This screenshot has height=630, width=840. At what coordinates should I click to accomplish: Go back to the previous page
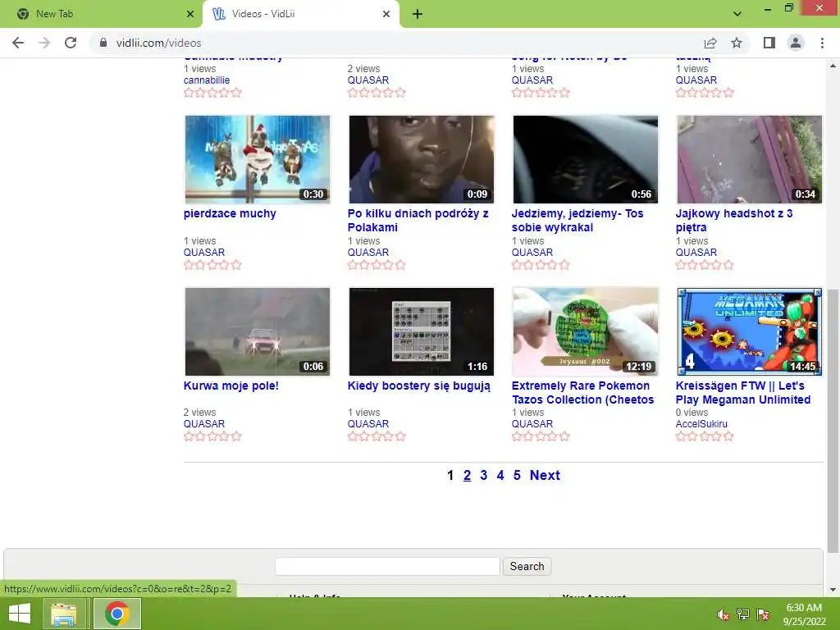[18, 43]
